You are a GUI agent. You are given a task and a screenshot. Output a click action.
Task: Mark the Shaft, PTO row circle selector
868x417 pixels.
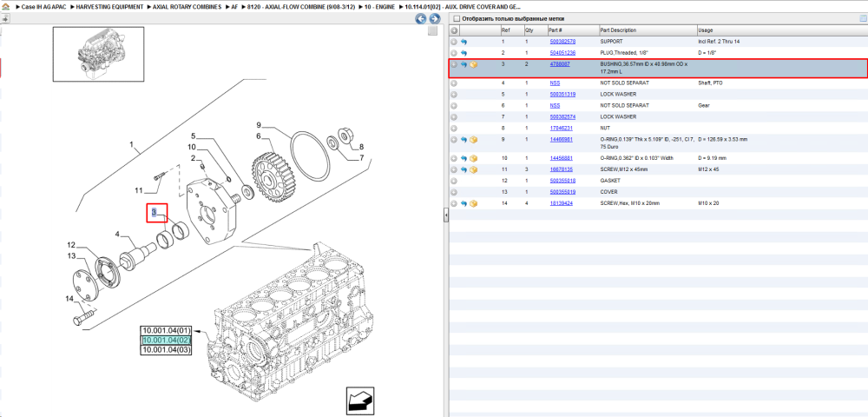pos(454,83)
